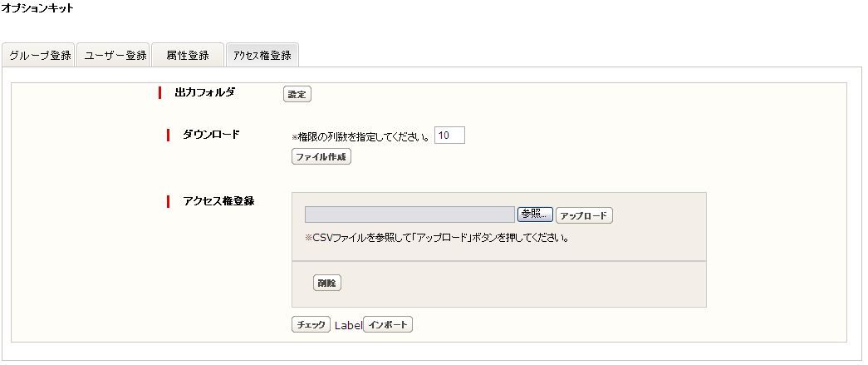Image resolution: width=868 pixels, height=365 pixels.
Task: Click the 権限の列数 instruction text
Action: (x=361, y=136)
